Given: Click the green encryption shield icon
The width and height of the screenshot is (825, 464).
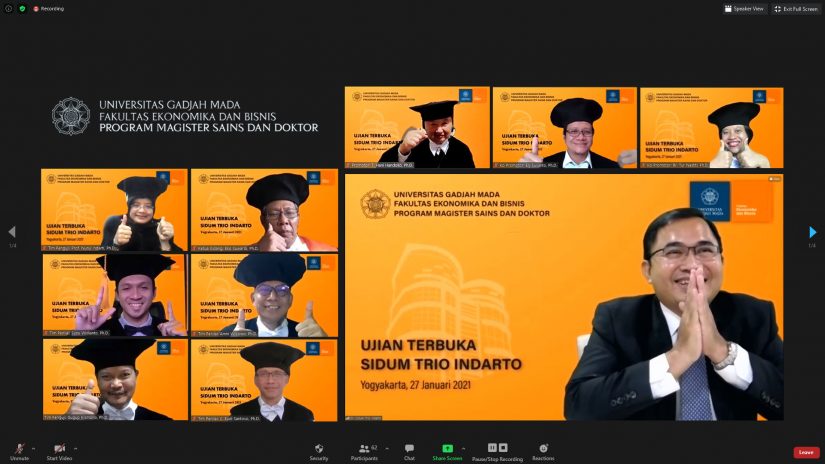Looking at the screenshot, I should click(x=22, y=8).
